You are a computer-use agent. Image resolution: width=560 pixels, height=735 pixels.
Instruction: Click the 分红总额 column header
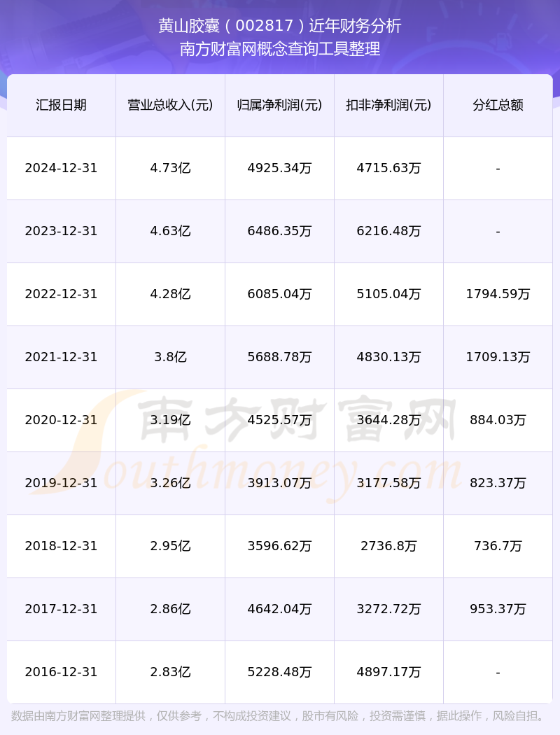tap(498, 105)
